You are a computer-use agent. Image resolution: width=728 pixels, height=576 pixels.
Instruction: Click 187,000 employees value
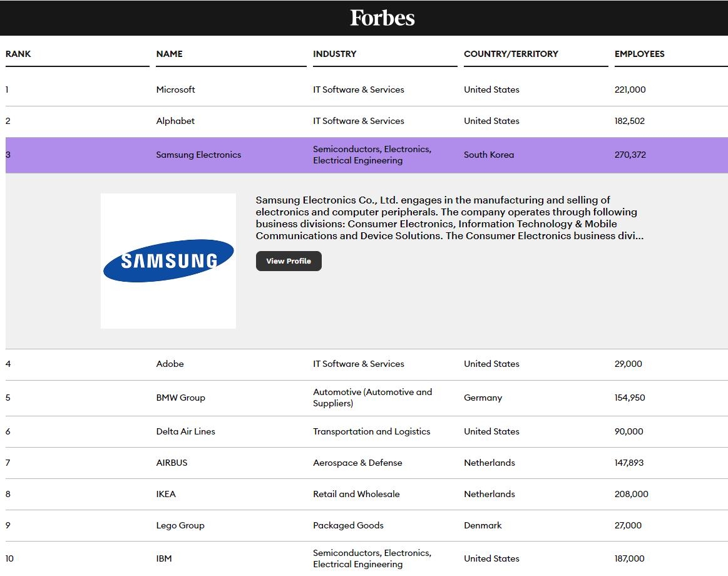tap(630, 558)
